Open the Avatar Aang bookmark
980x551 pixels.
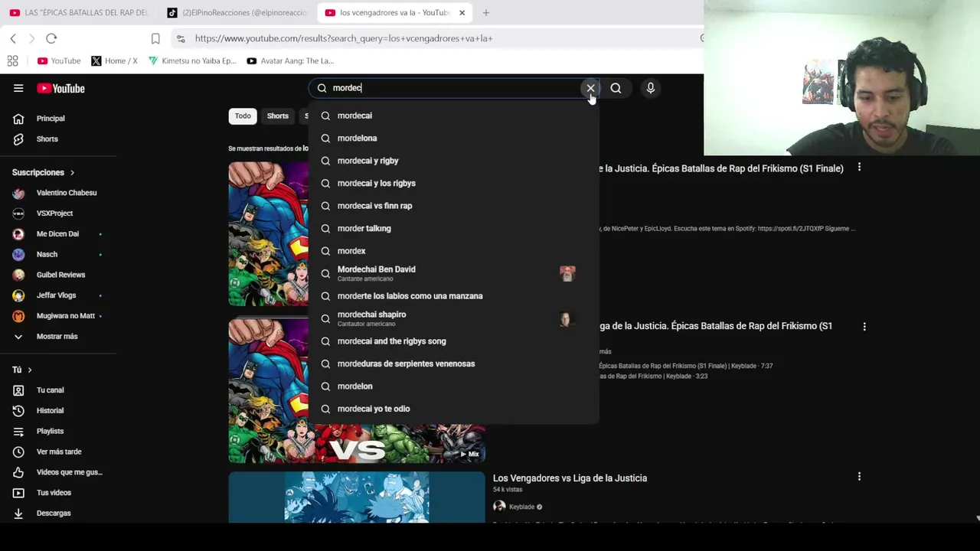pyautogui.click(x=290, y=60)
